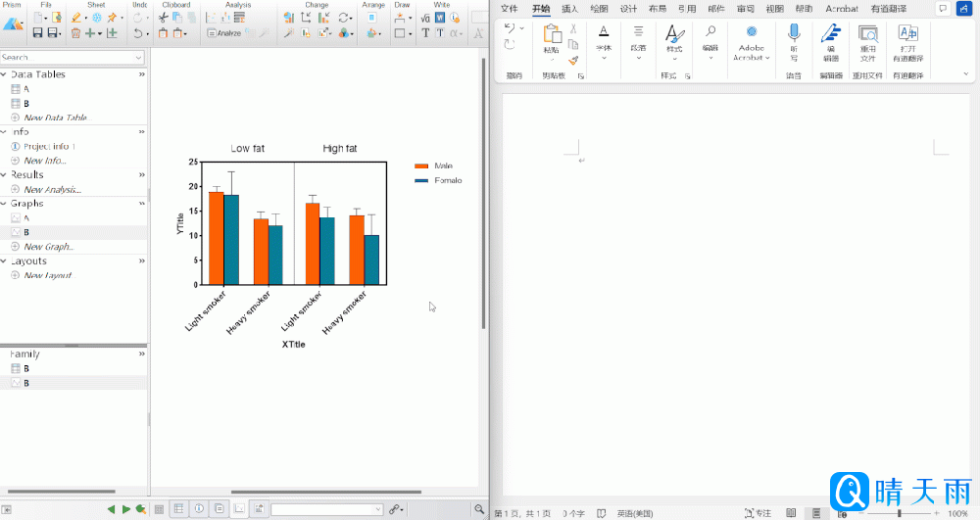Open the Word 插入 tab
This screenshot has width=980, height=520.
coord(569,9)
